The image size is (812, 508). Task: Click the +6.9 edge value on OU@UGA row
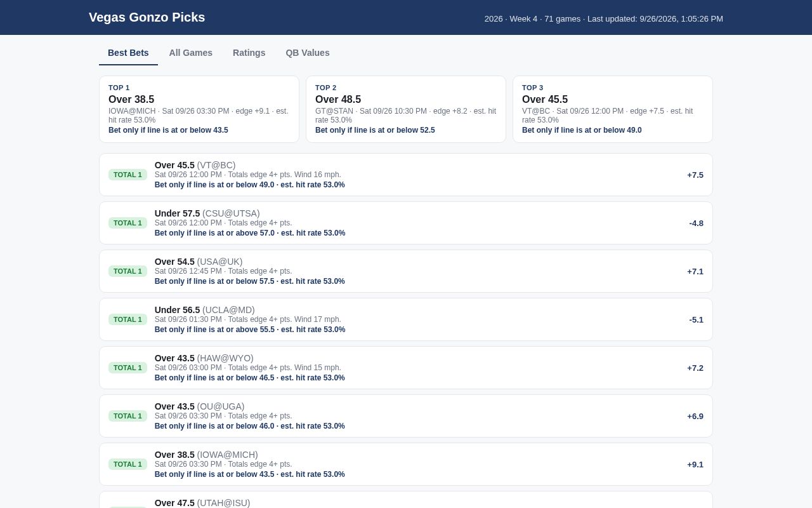pos(695,416)
